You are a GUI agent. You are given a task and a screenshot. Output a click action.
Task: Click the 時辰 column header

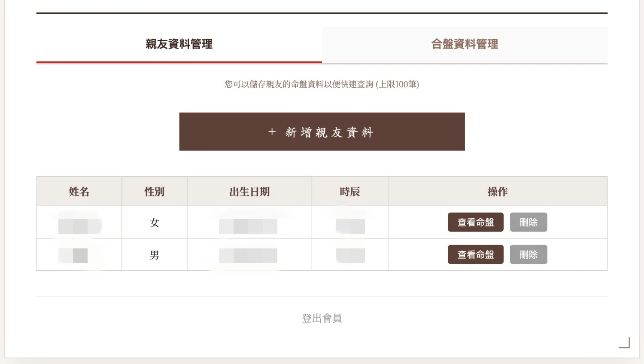tap(350, 192)
